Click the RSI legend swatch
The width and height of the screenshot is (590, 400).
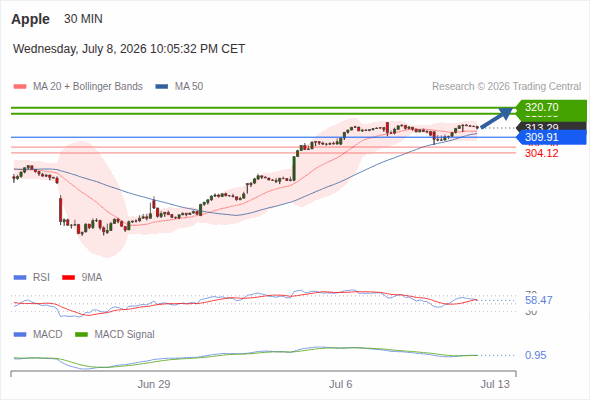(x=20, y=278)
